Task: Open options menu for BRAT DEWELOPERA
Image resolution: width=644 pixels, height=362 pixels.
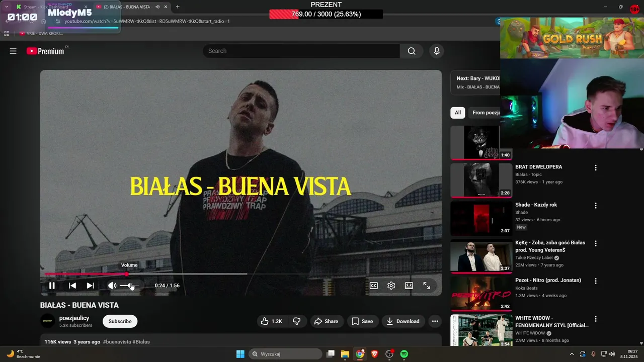Action: pos(596,167)
